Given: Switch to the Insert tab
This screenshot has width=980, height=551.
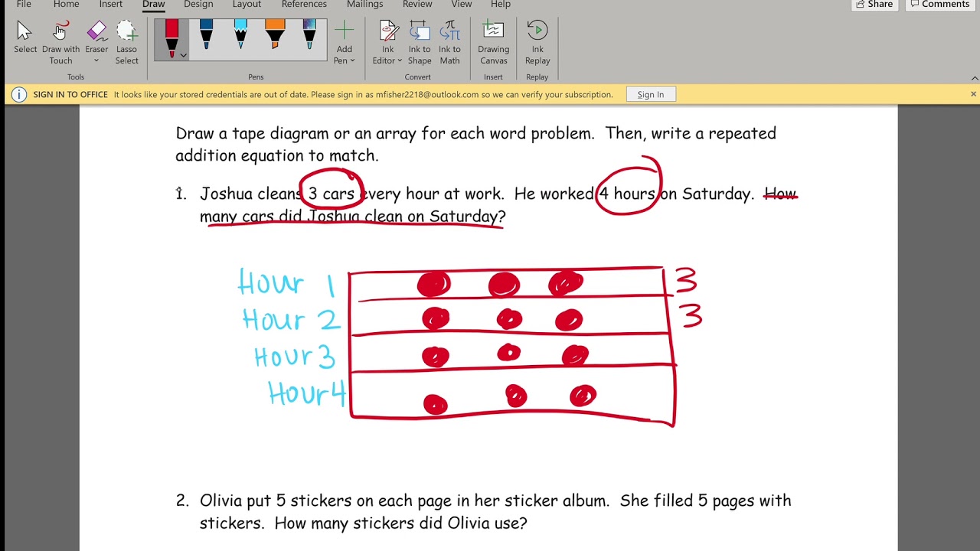Looking at the screenshot, I should point(111,5).
